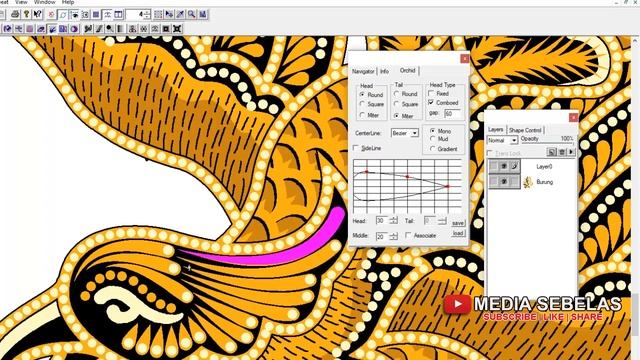Click the black dot magnifier icon
640x360 pixels.
coord(109,29)
